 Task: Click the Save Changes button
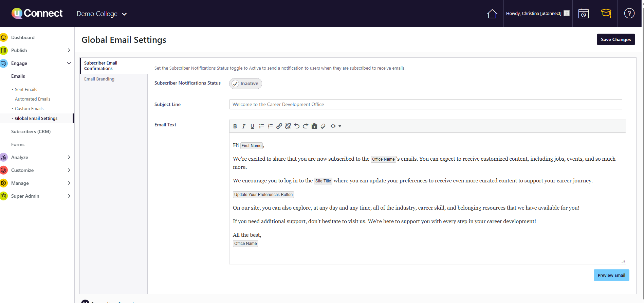(x=615, y=39)
